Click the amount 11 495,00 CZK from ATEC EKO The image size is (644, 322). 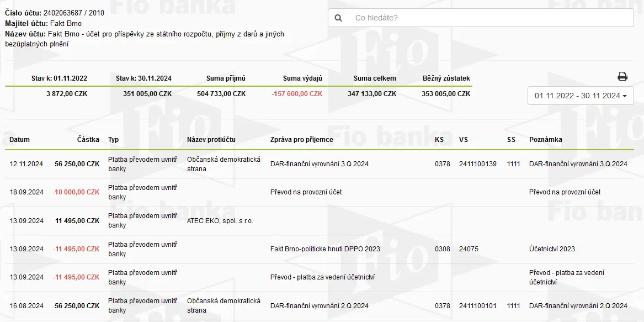(x=77, y=220)
